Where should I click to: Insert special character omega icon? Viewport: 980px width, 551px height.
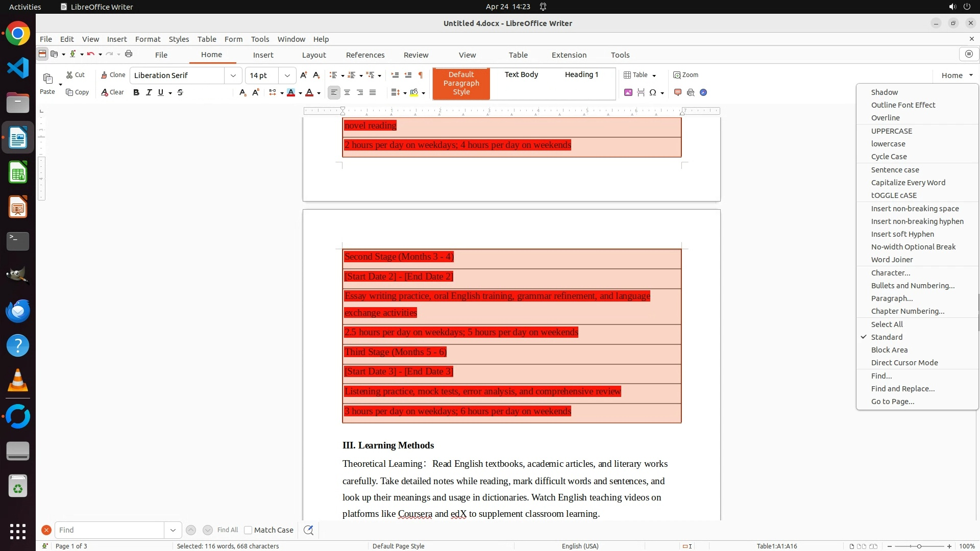653,92
